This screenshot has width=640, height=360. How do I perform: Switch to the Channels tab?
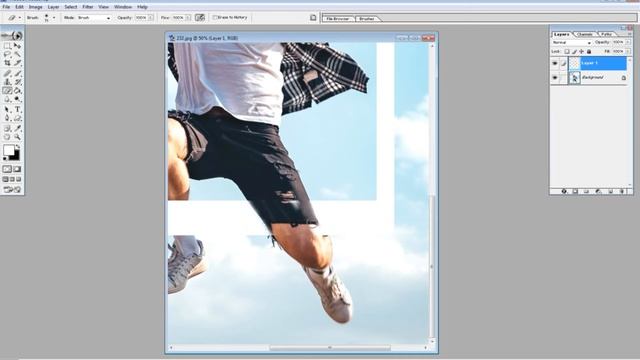click(585, 34)
